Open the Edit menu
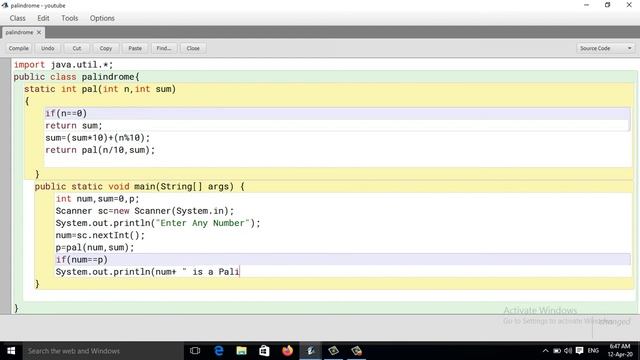The height and width of the screenshot is (360, 640). [43, 18]
